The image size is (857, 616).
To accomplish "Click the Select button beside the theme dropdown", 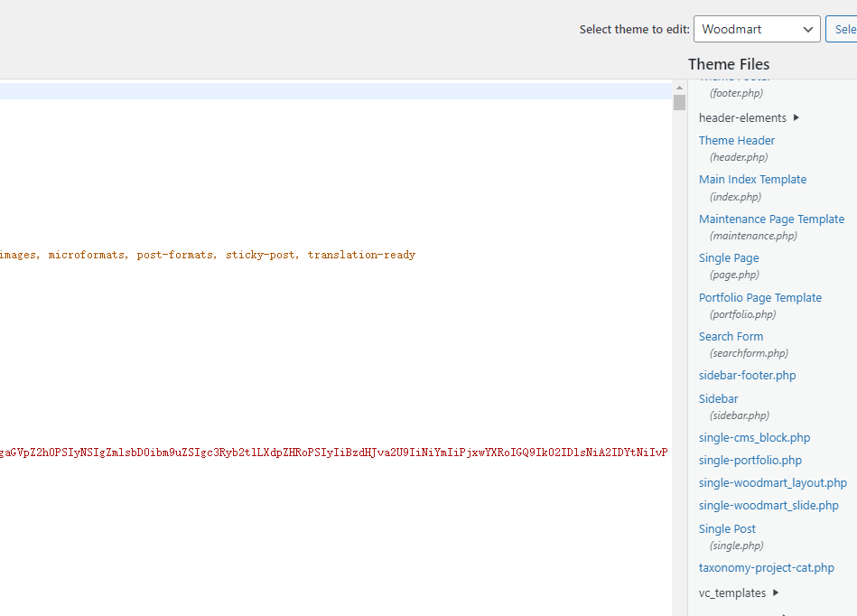I will point(843,29).
